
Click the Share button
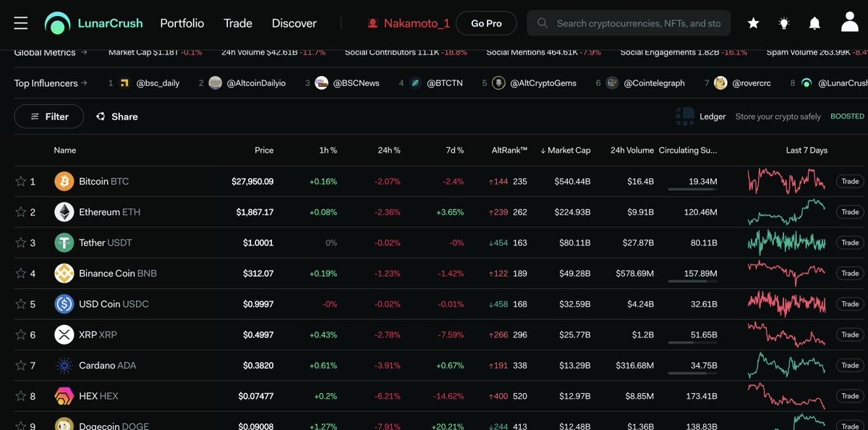116,117
